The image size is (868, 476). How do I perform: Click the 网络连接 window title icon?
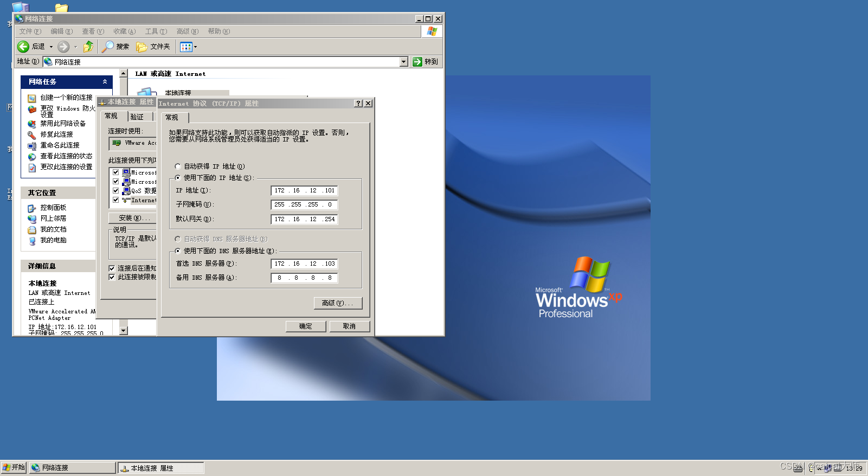coord(20,18)
